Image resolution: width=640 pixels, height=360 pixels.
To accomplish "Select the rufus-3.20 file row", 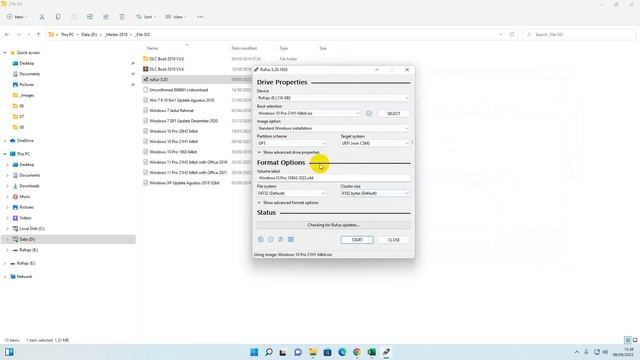I will (197, 80).
